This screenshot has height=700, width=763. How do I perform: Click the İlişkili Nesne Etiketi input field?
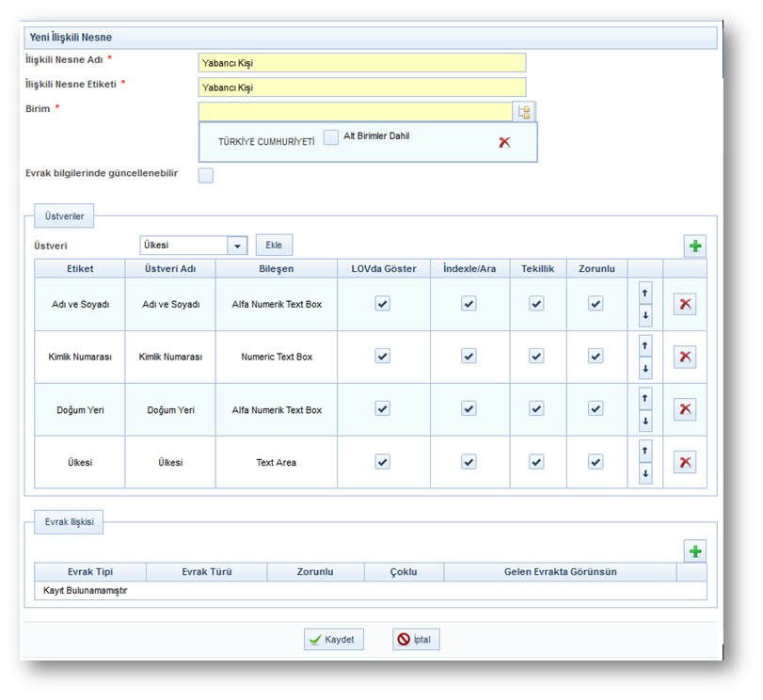pyautogui.click(x=362, y=87)
